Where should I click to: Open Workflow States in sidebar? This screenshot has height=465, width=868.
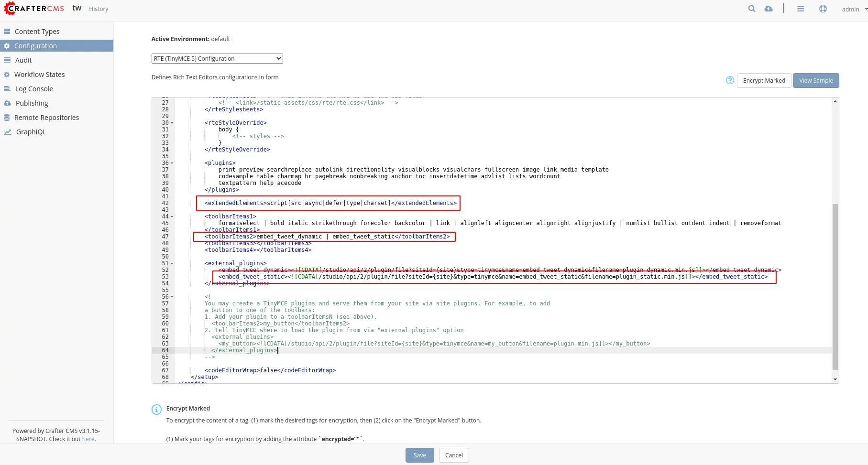pos(39,75)
